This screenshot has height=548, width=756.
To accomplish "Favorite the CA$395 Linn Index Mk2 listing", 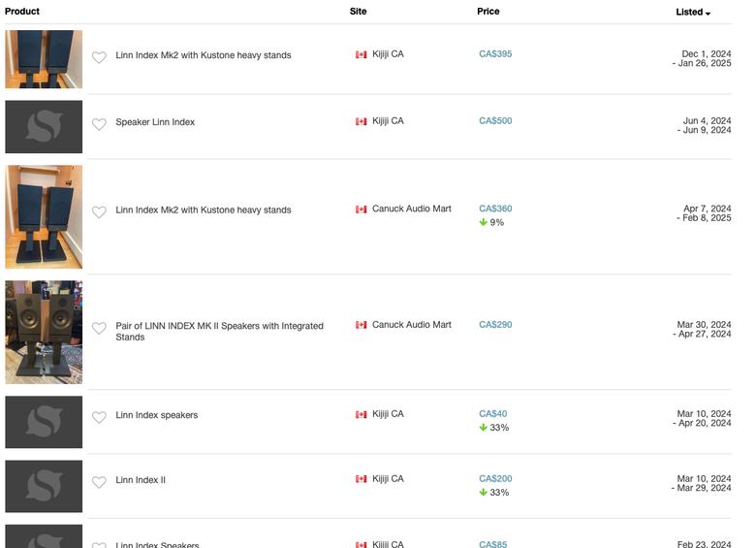I will [99, 57].
